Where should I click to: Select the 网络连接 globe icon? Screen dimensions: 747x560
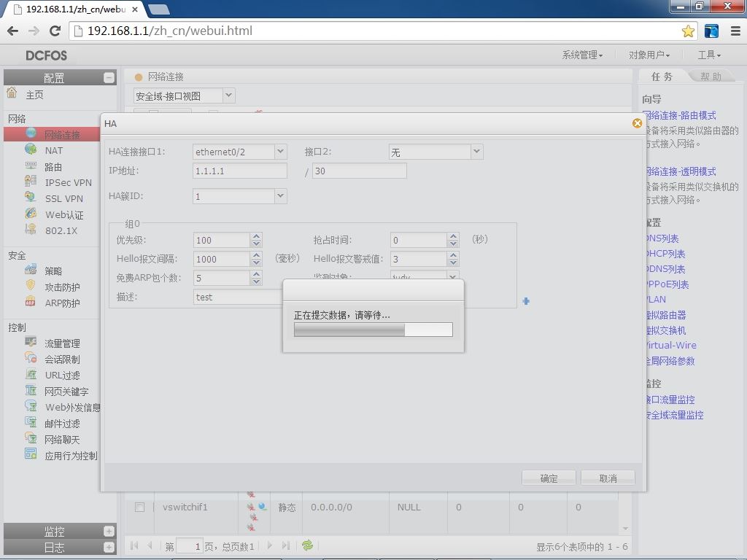(x=31, y=133)
